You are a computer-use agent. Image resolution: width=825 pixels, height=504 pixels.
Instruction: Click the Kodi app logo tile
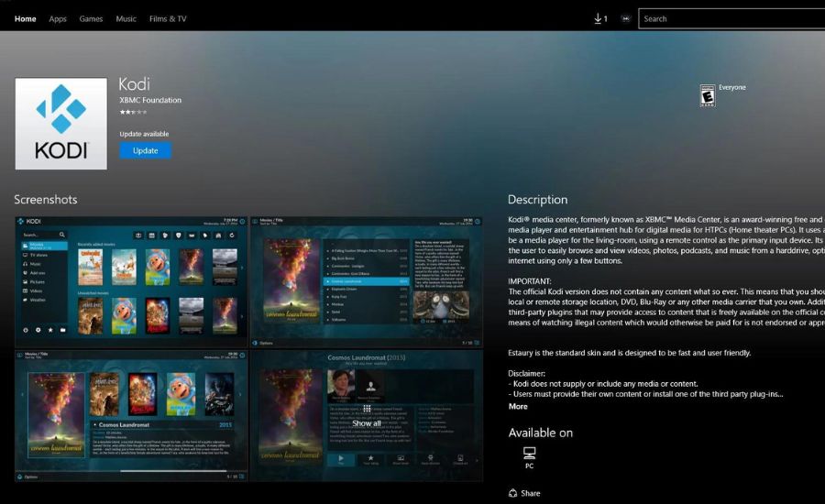point(61,124)
